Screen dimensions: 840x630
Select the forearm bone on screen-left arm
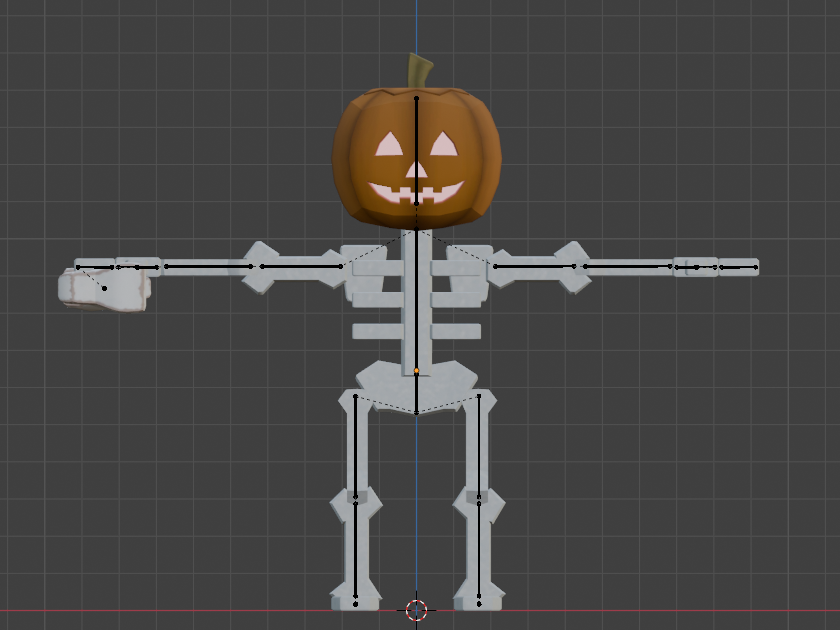click(x=208, y=266)
